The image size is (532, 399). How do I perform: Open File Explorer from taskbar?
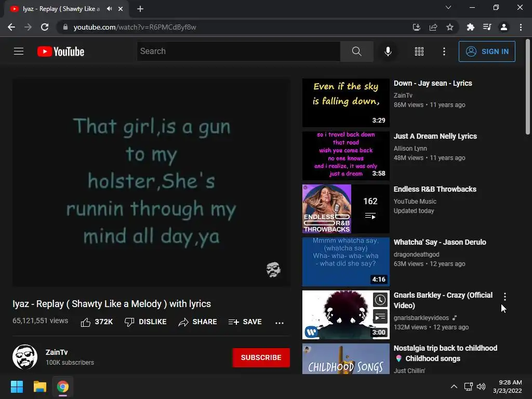(39, 387)
